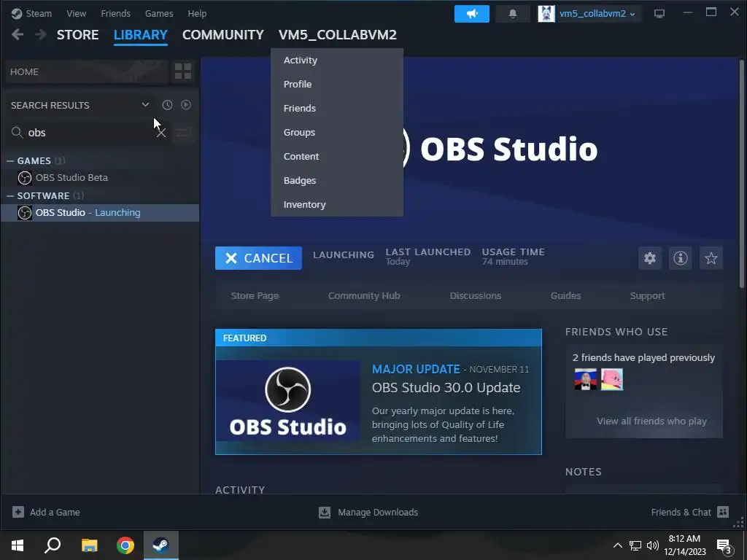
Task: Open the Help menu
Action: click(x=197, y=13)
